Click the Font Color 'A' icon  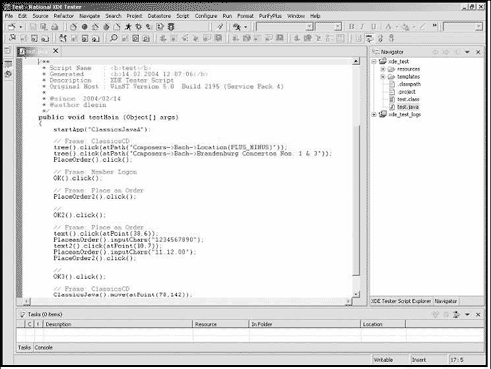[x=388, y=27]
